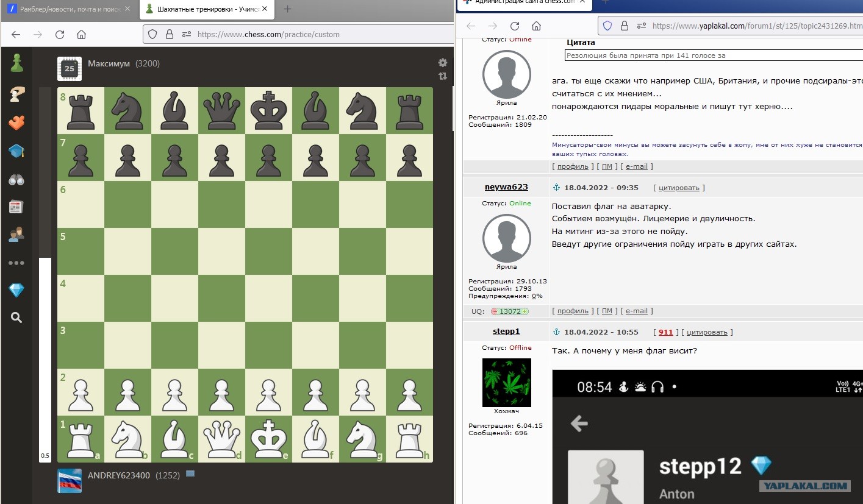This screenshot has width=863, height=504.
Task: Open a new tab in chess.com window
Action: [x=288, y=9]
